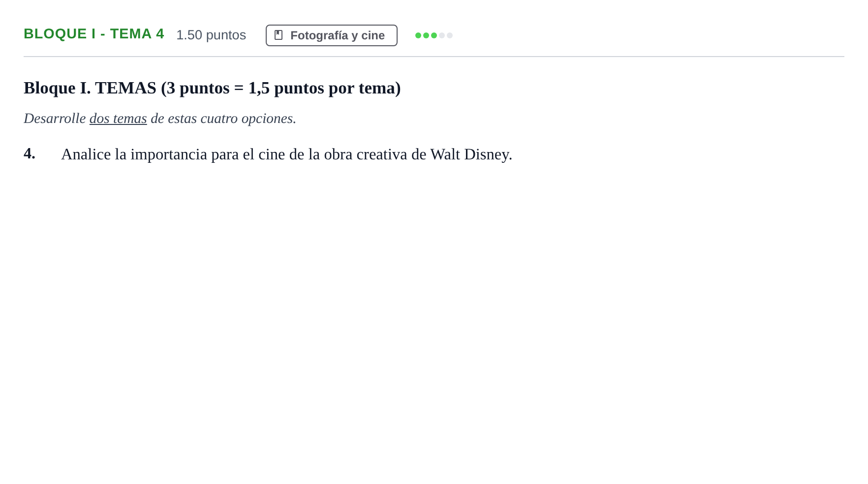Screen dimensions: 868x484
Task: Click the 'Desarrolle' instruction line
Action: 160,119
